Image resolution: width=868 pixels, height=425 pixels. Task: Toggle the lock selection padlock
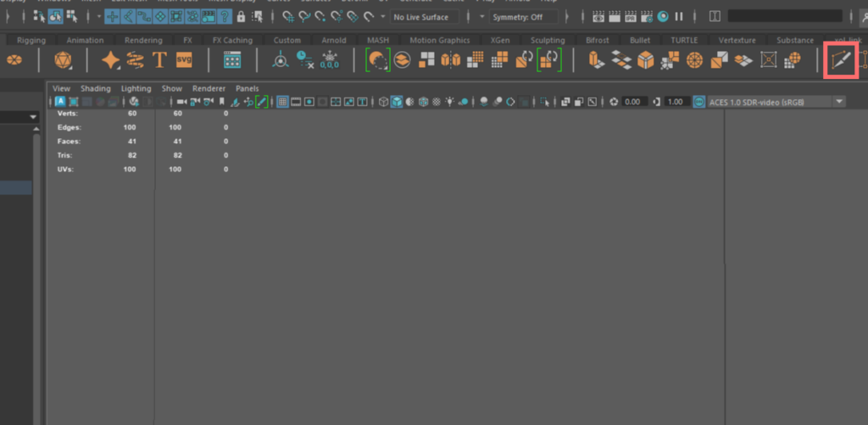point(240,17)
